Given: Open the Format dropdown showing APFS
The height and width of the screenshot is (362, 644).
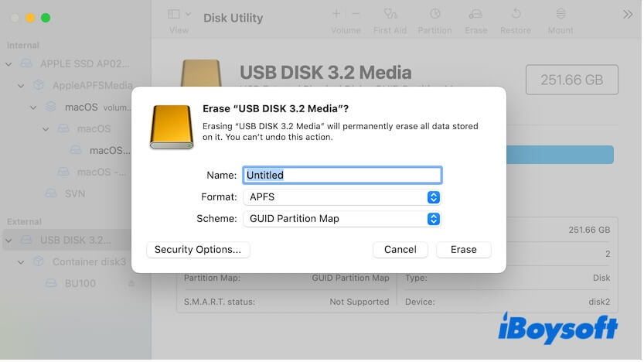Looking at the screenshot, I should point(342,197).
